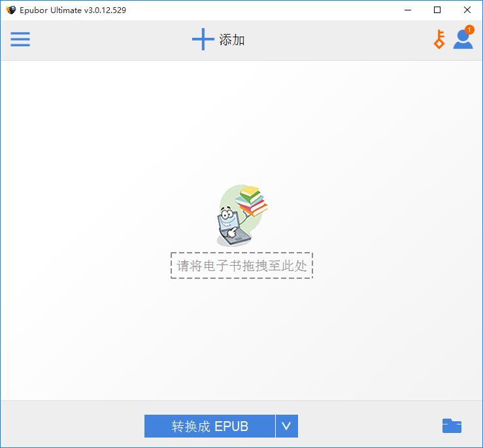This screenshot has height=448, width=483.
Task: Maximize the Epubor Ultimate window
Action: click(437, 10)
